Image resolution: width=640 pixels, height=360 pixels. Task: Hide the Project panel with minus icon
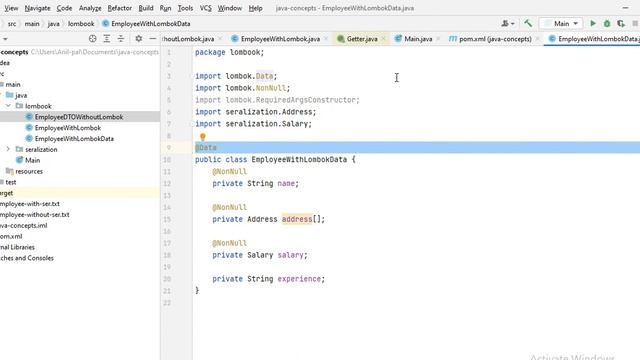153,38
